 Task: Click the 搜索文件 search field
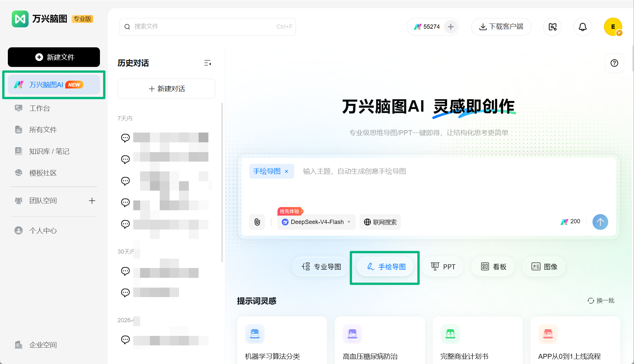pos(208,27)
